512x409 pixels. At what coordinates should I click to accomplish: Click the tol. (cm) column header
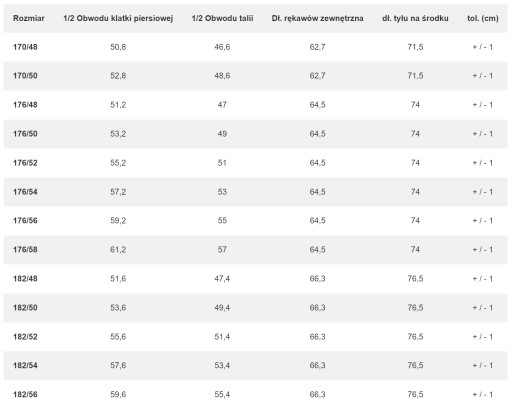coord(483,18)
